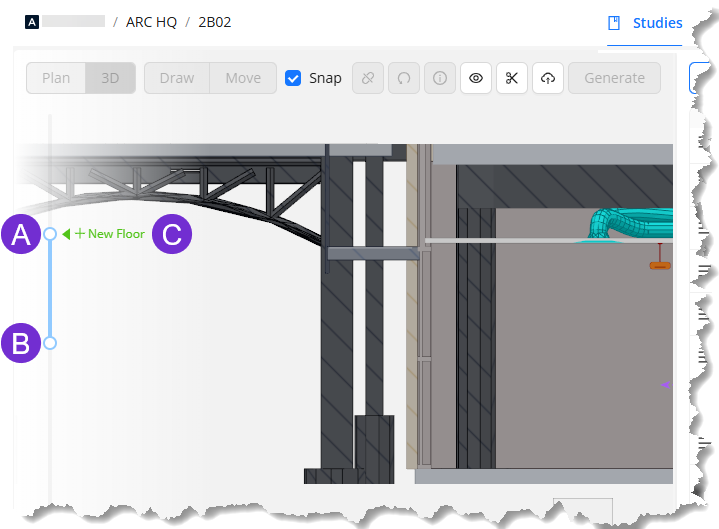Switch to Plan view
Screen dimensions: 719x529
pos(56,78)
